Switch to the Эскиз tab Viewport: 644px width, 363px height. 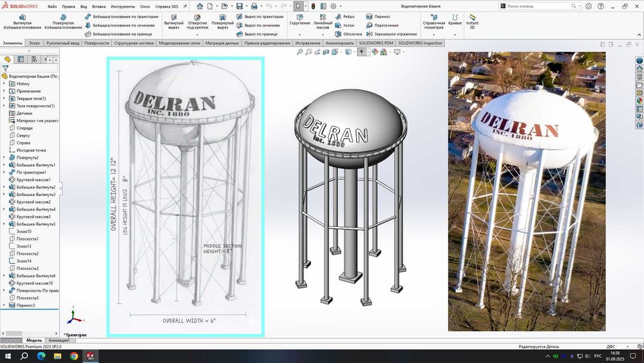point(34,43)
